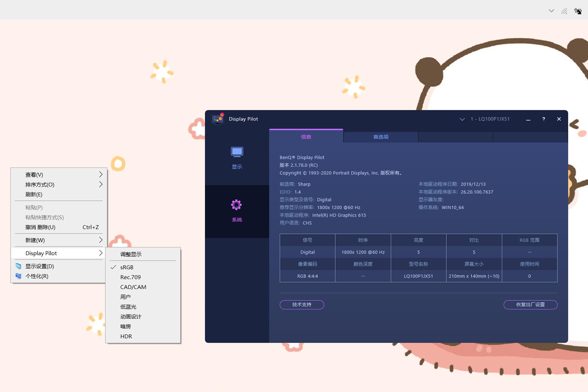This screenshot has height=392, width=588.
Task: Open help via the question mark icon
Action: coord(543,119)
